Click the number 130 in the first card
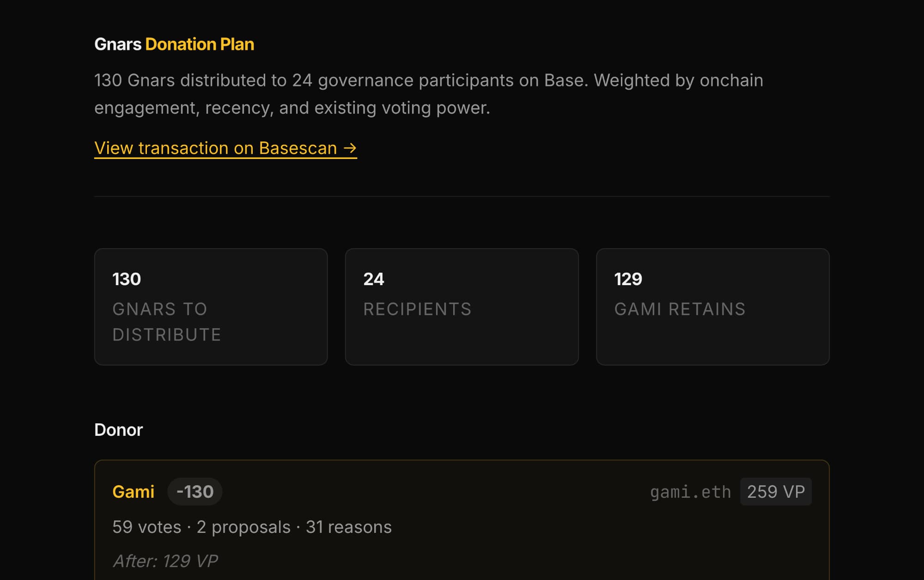The width and height of the screenshot is (924, 580). 127,279
